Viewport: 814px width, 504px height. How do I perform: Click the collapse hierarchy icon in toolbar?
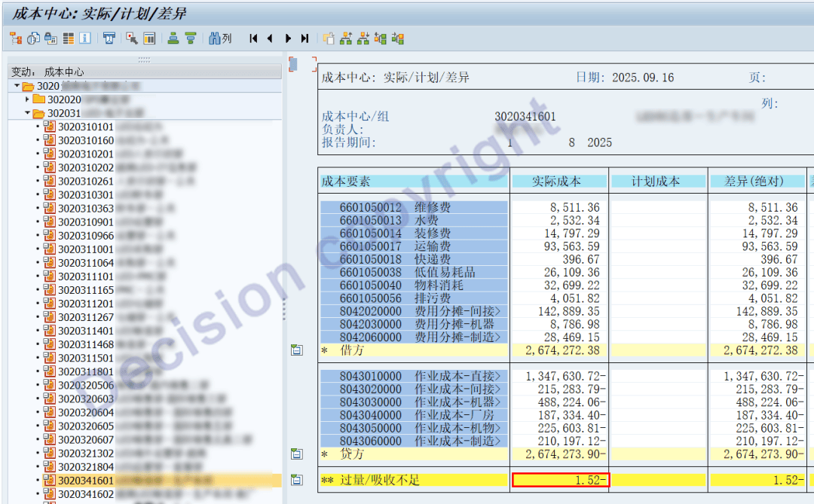coord(363,38)
